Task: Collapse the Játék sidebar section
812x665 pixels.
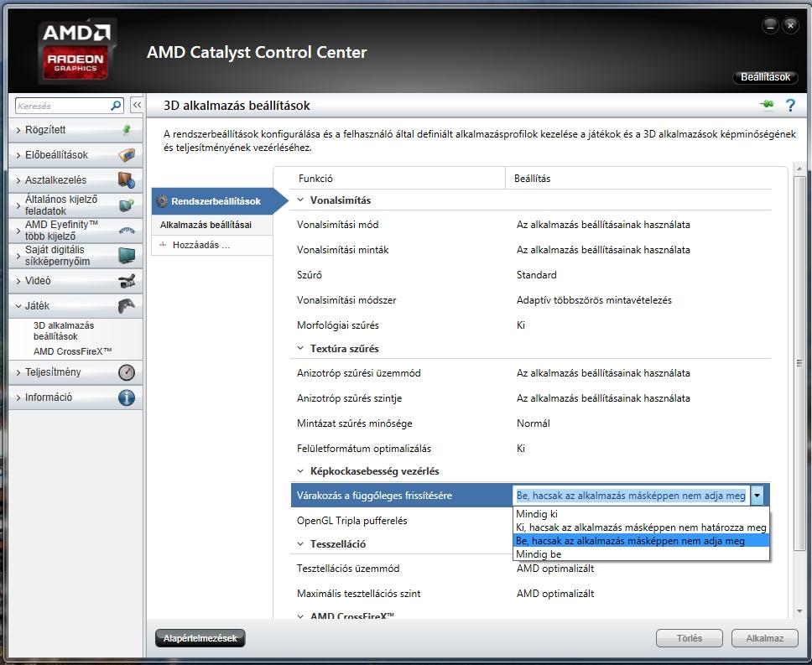Action: pyautogui.click(x=75, y=306)
